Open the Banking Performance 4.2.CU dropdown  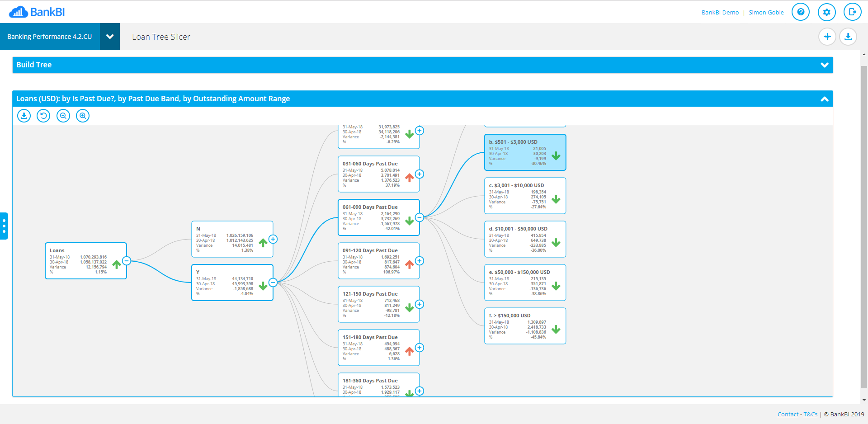coord(109,37)
